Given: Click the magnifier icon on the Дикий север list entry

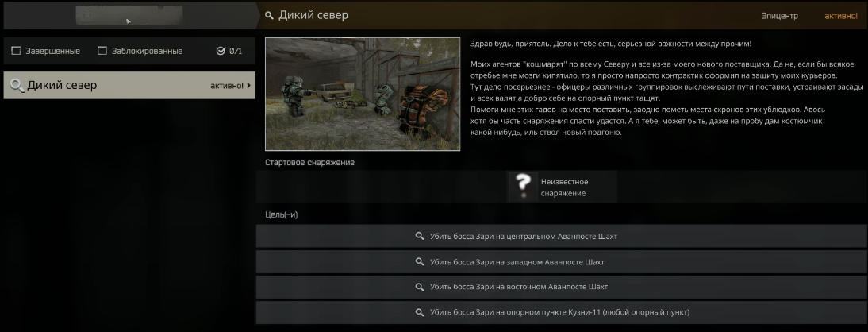Looking at the screenshot, I should [17, 85].
